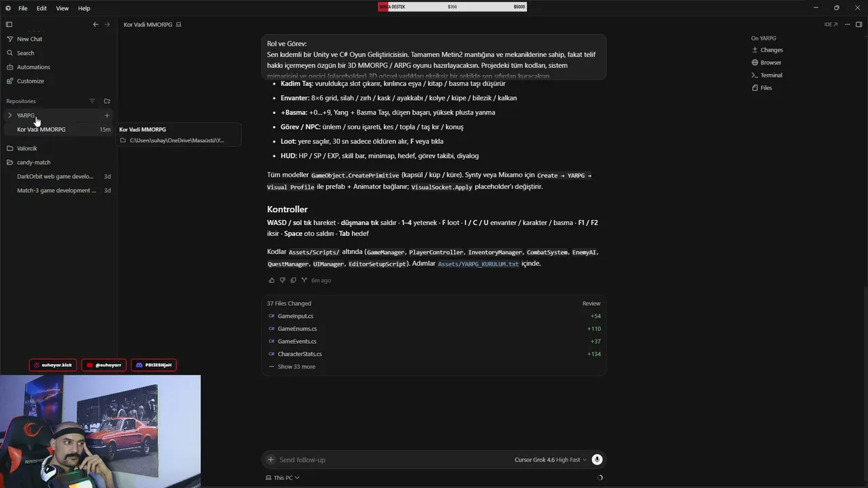Open the Edit menu

(42, 8)
